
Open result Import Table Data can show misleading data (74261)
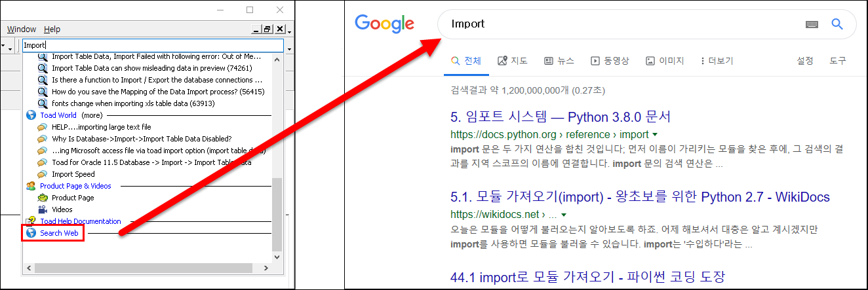tap(152, 68)
